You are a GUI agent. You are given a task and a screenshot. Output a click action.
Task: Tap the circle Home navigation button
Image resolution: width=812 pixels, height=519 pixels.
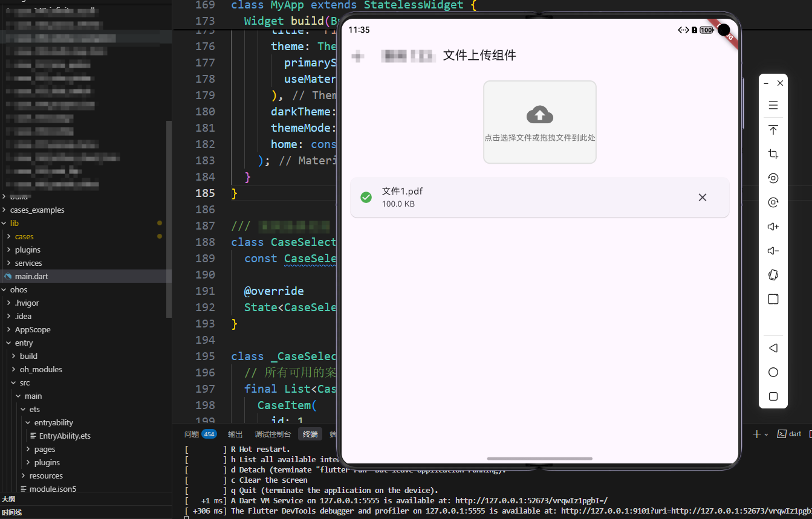coord(773,372)
